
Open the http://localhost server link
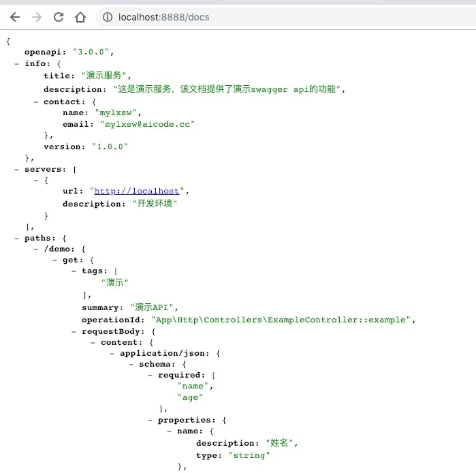pos(137,191)
